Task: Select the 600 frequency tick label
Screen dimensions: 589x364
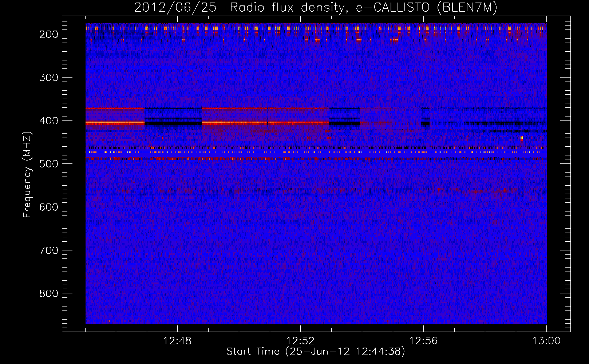Action: coord(49,207)
